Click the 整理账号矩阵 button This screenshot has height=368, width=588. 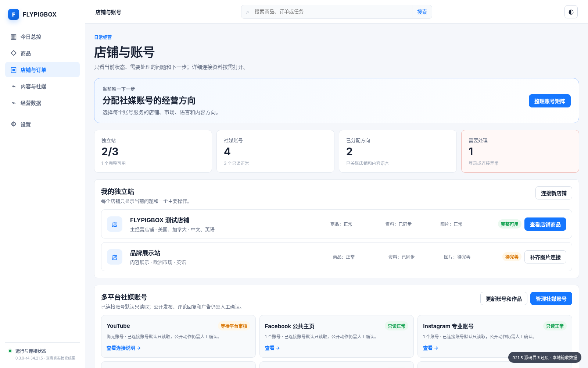[550, 101]
